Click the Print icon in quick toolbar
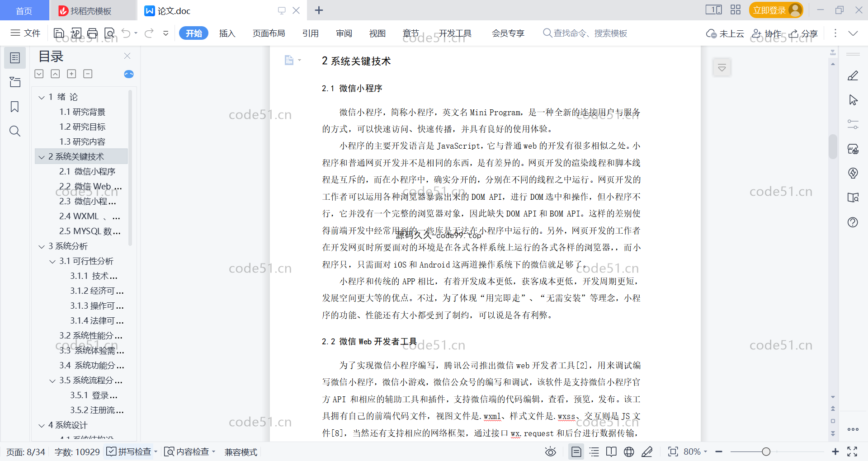The width and height of the screenshot is (868, 461). pyautogui.click(x=93, y=33)
